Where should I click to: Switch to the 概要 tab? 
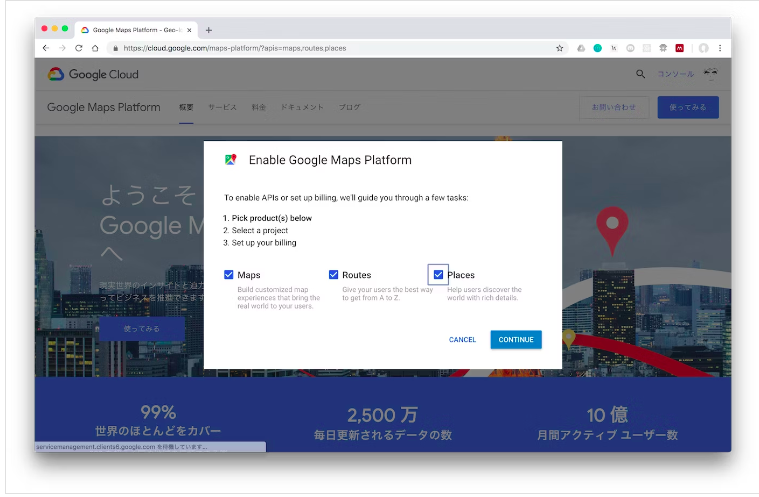186,107
